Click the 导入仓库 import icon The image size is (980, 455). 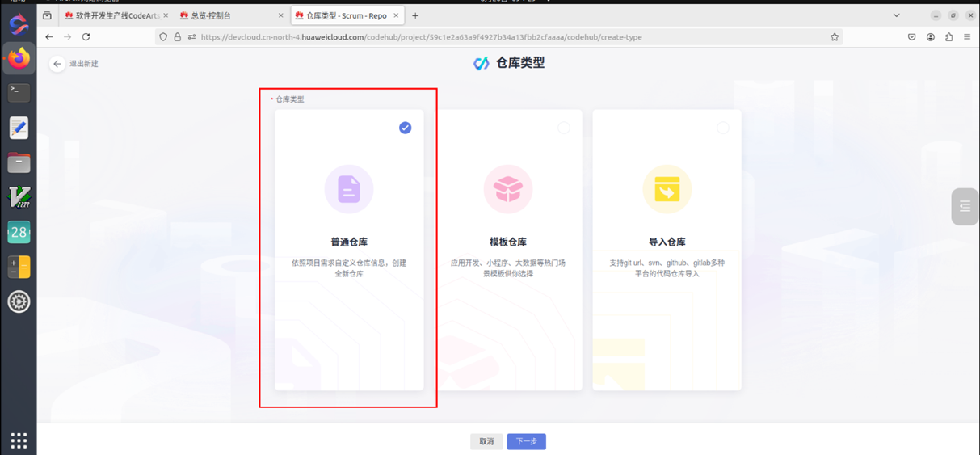coord(667,189)
